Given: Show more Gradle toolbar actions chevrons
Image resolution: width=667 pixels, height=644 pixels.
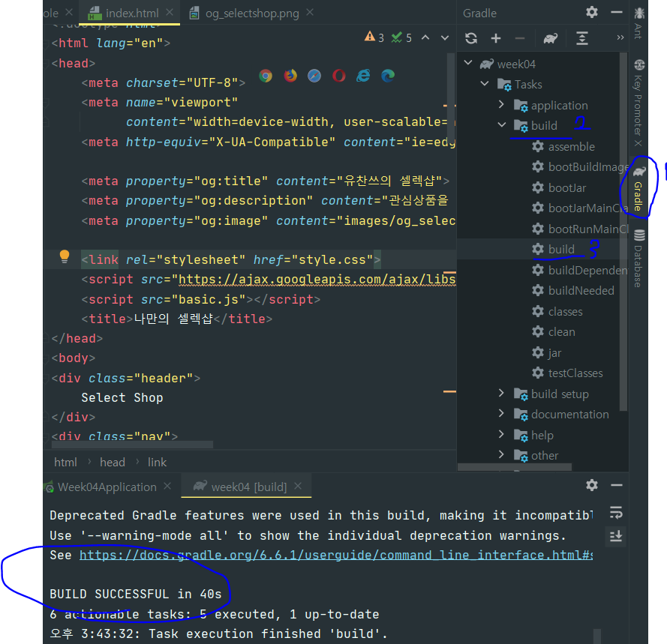Looking at the screenshot, I should [x=620, y=37].
